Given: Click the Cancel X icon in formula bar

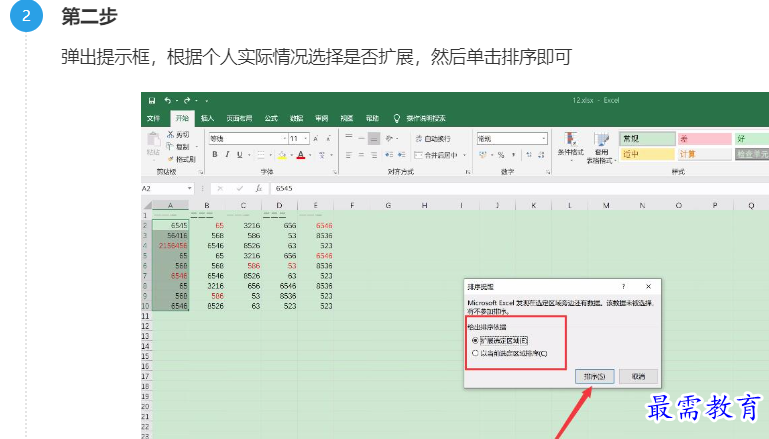Looking at the screenshot, I should pos(220,188).
